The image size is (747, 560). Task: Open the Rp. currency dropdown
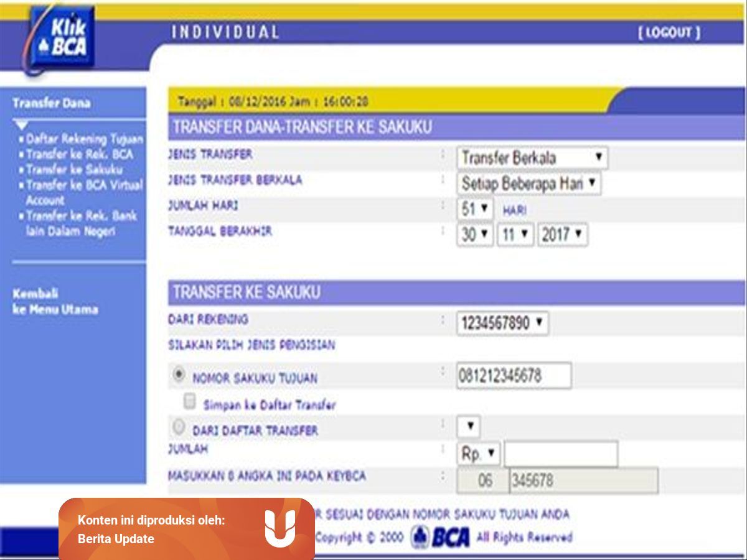pos(478,454)
